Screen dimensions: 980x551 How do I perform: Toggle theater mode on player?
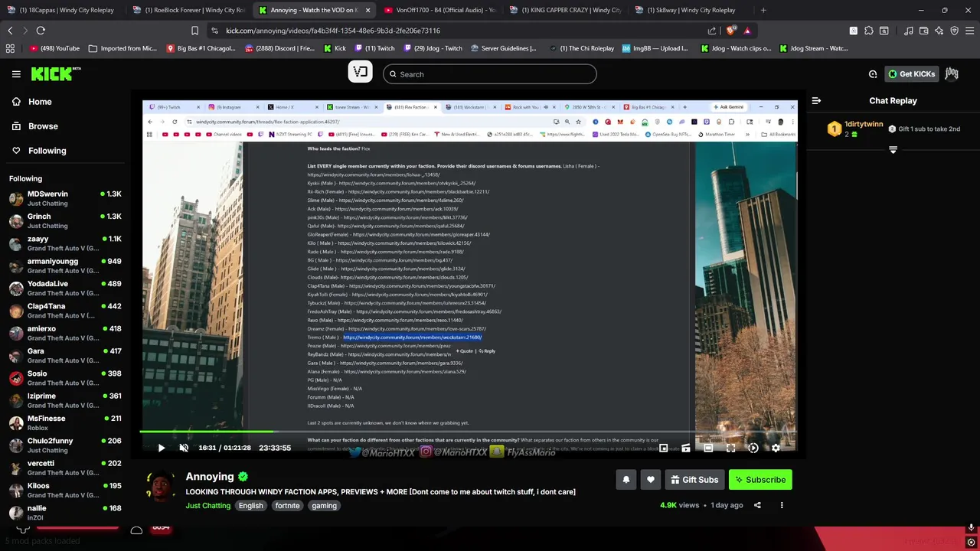[708, 448]
